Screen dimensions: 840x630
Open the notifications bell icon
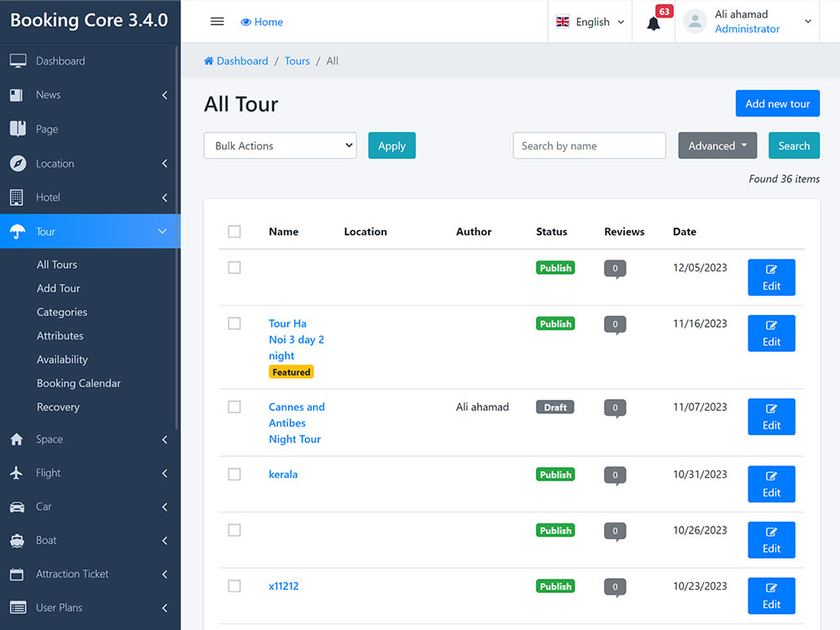tap(653, 23)
